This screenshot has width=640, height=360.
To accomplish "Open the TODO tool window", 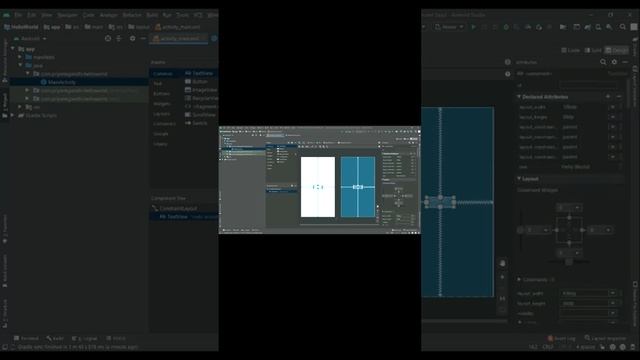I will coord(116,338).
